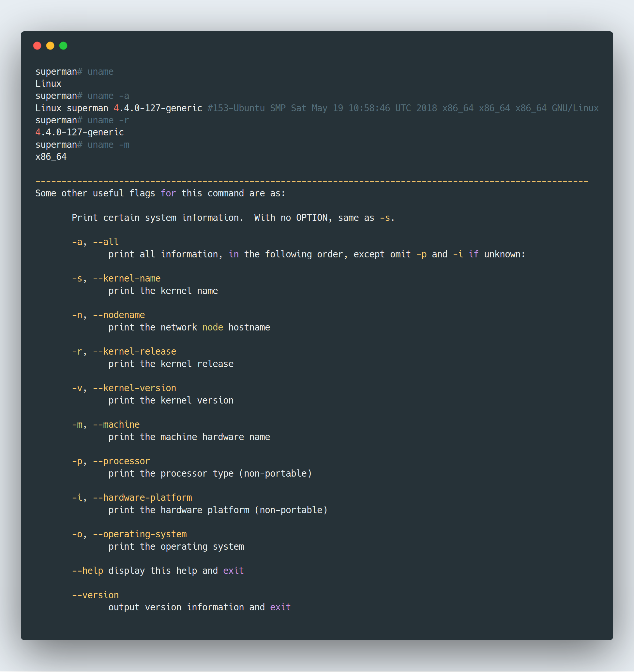
Task: Select the uname -a command text
Action: (x=108, y=96)
